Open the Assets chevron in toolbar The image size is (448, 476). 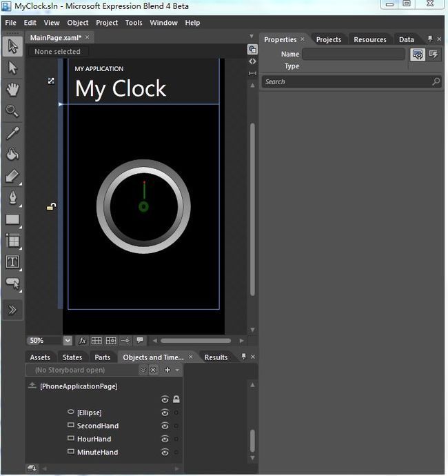click(12, 310)
